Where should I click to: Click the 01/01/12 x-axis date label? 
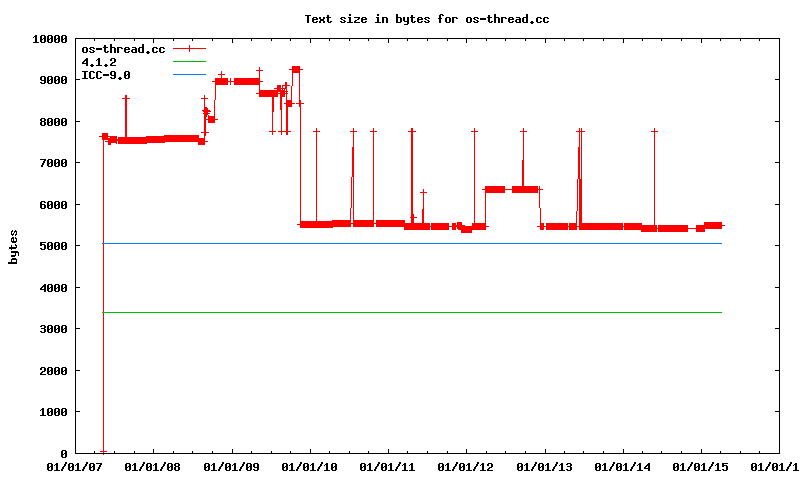(x=466, y=467)
